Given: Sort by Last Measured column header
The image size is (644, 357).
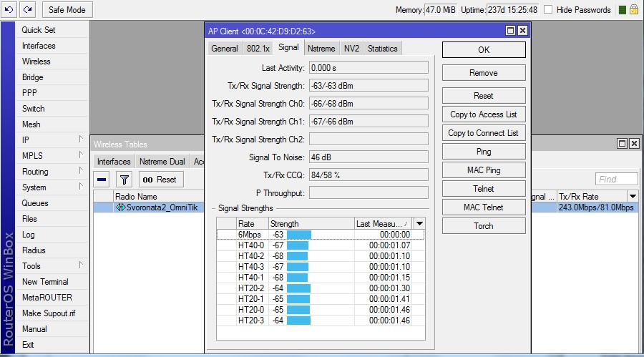Looking at the screenshot, I should click(x=382, y=223).
